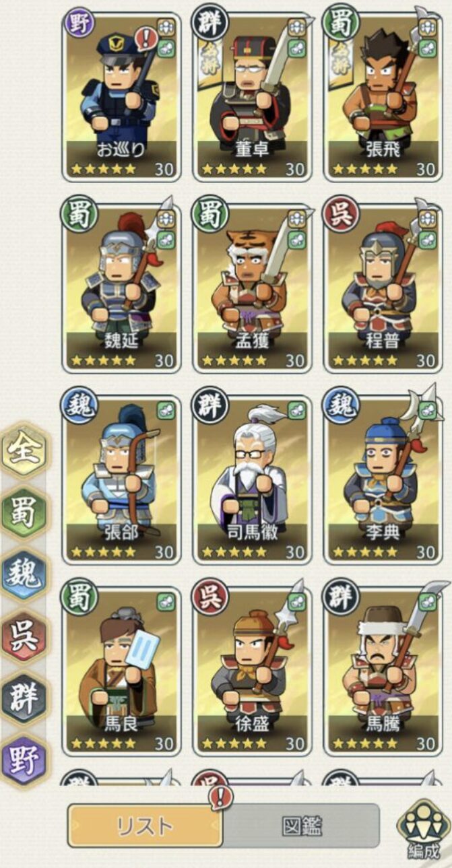Viewport: 452px width, 868px height.
Task: Open the 司馬徽 elder card
Action: point(252,479)
